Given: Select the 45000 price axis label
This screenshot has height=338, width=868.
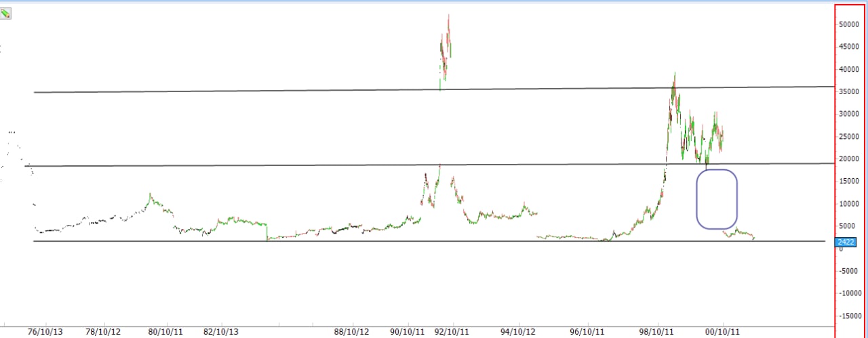Looking at the screenshot, I should [x=850, y=47].
